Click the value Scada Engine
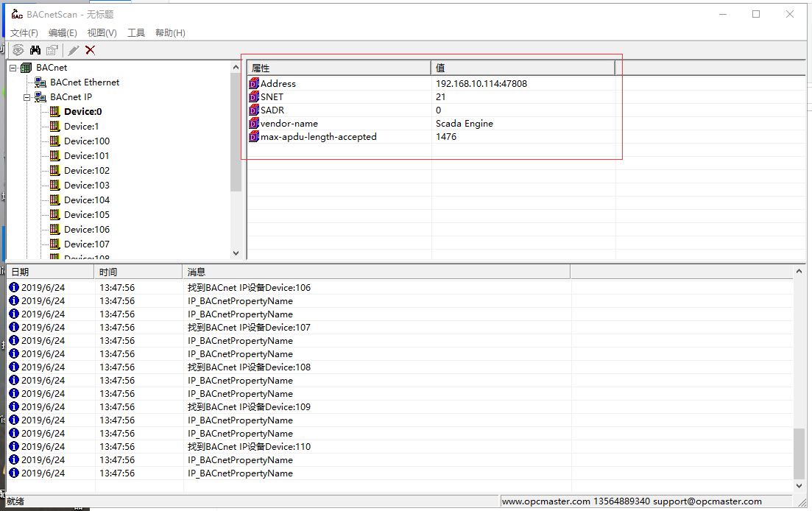 (465, 123)
